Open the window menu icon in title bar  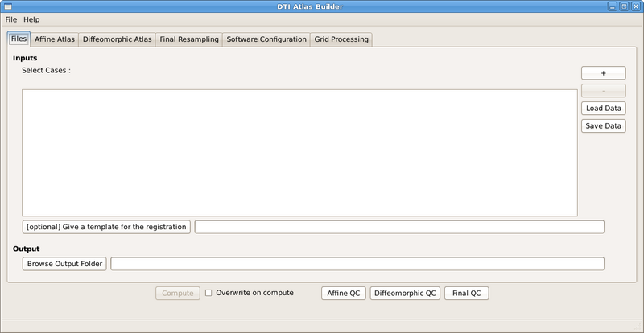click(7, 6)
